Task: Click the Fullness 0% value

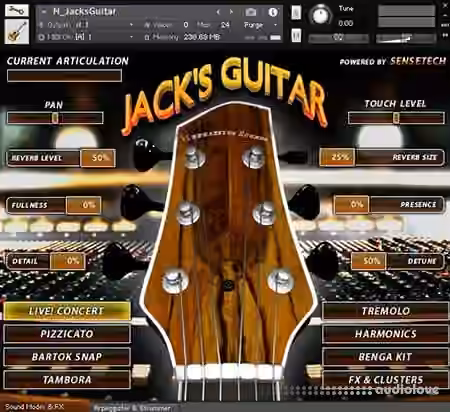Action: click(x=84, y=205)
